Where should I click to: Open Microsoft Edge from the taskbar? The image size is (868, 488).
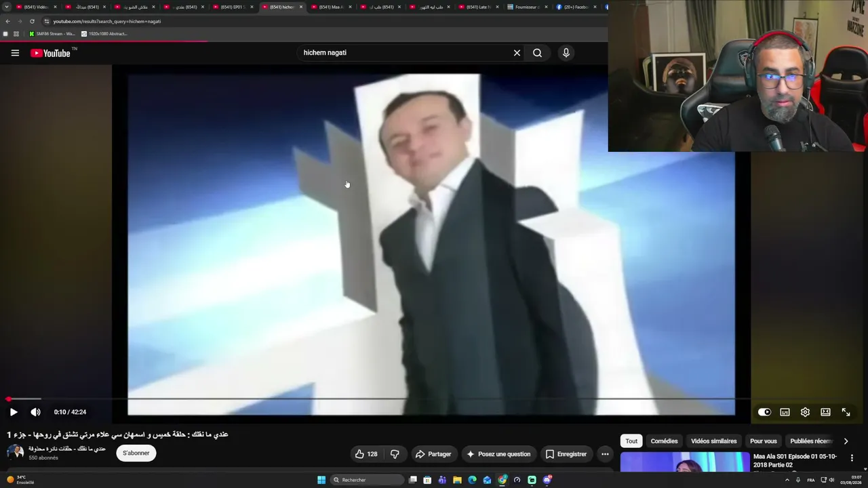472,480
